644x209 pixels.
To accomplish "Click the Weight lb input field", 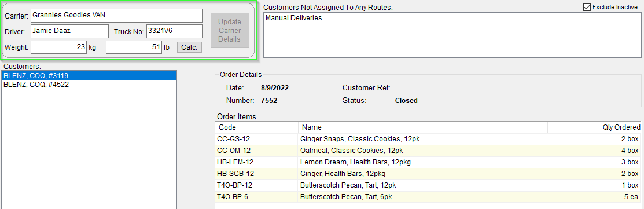I will coord(134,47).
